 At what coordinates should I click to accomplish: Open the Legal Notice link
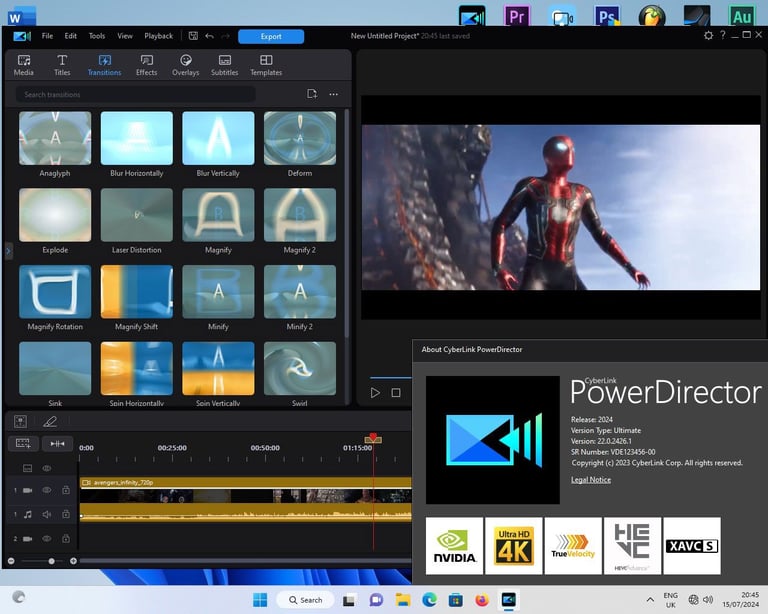click(x=591, y=480)
